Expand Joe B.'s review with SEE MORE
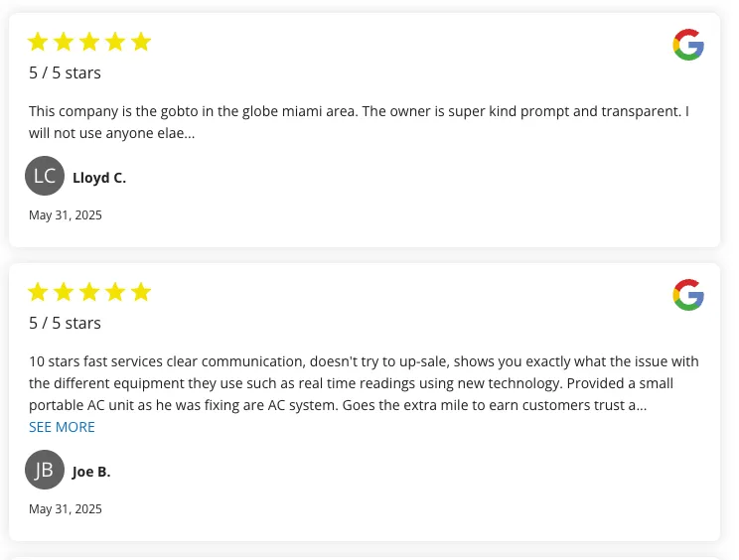 pos(62,427)
